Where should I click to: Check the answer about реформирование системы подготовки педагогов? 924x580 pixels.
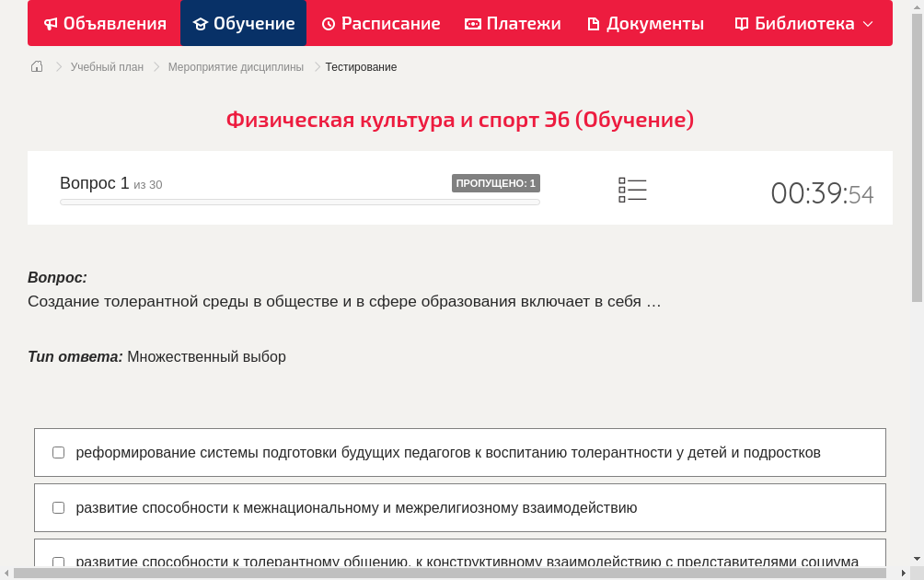click(x=58, y=451)
